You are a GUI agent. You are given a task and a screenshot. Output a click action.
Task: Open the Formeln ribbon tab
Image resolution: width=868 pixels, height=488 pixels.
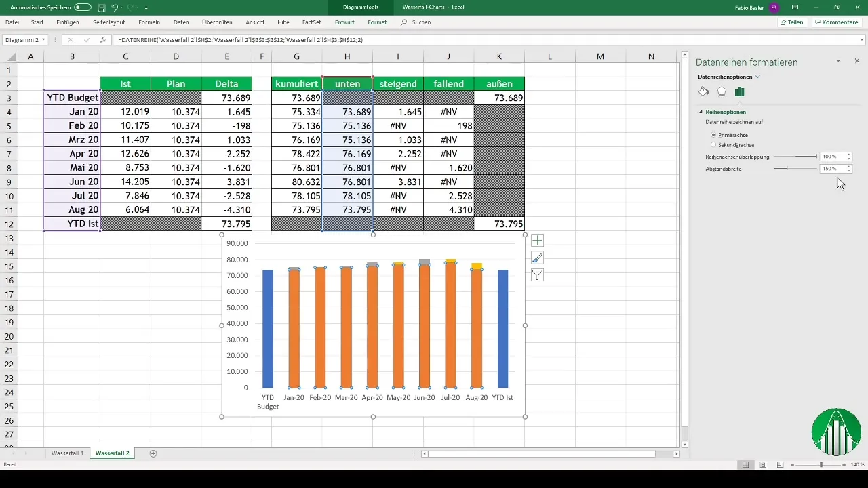149,22
